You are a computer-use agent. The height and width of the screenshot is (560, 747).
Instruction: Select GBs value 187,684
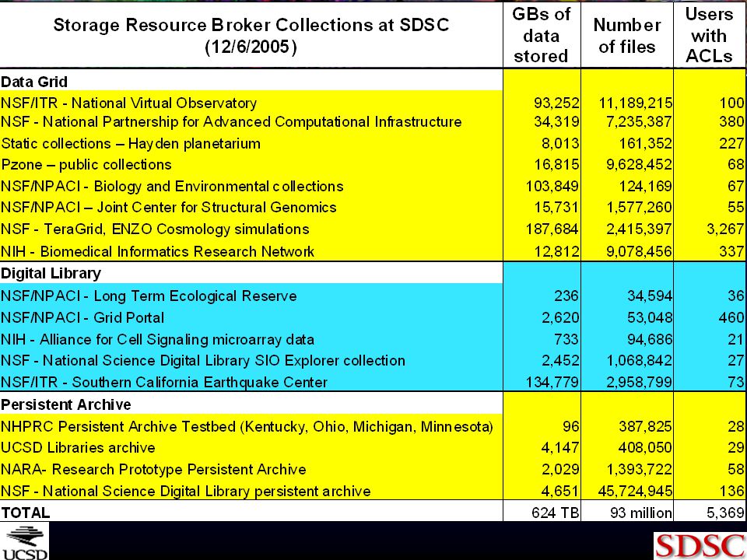click(x=552, y=229)
